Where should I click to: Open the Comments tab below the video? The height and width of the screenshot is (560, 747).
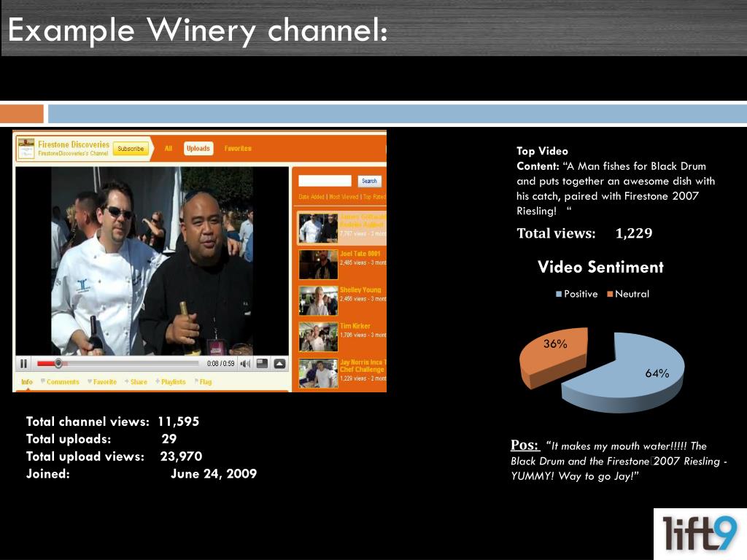(60, 382)
